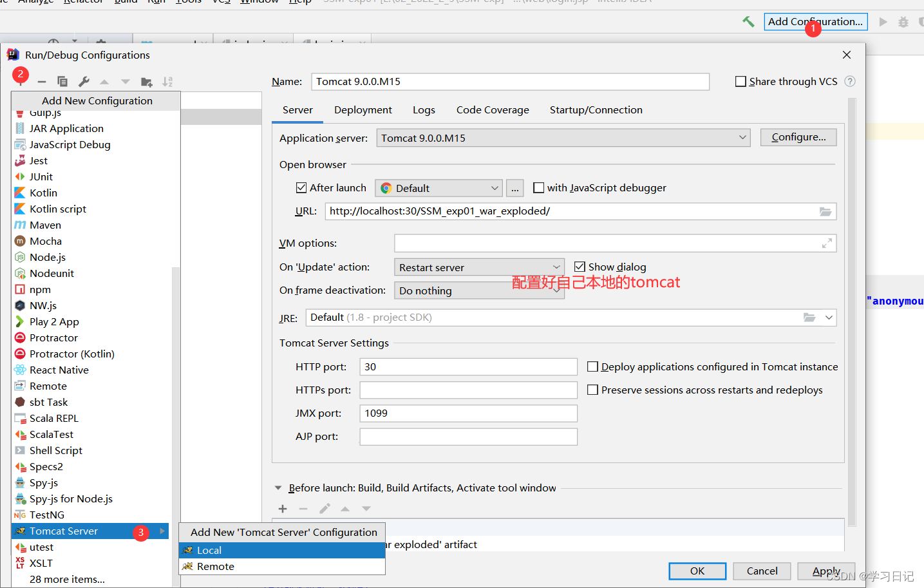Click the Name input field
Image resolution: width=924 pixels, height=588 pixels.
pos(510,82)
